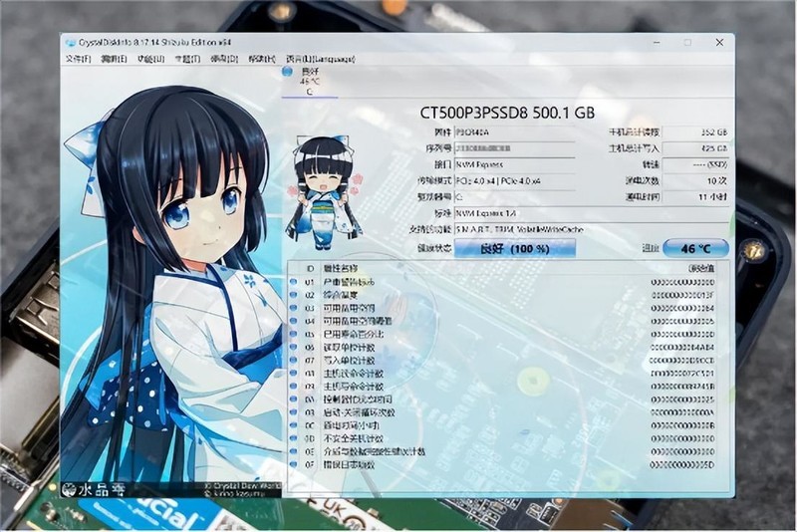Click status orb of attribute 02 综合温度
The image size is (797, 532).
[x=293, y=295]
